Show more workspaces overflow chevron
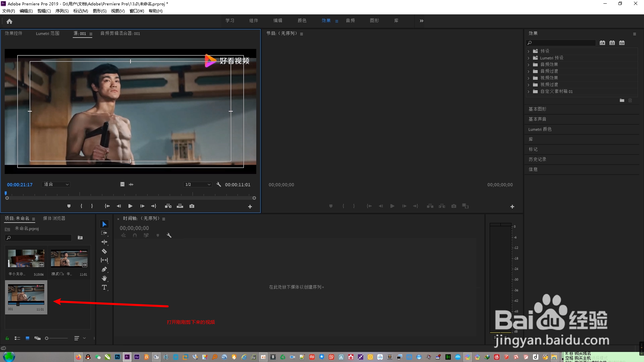Image resolution: width=644 pixels, height=362 pixels. 422,21
